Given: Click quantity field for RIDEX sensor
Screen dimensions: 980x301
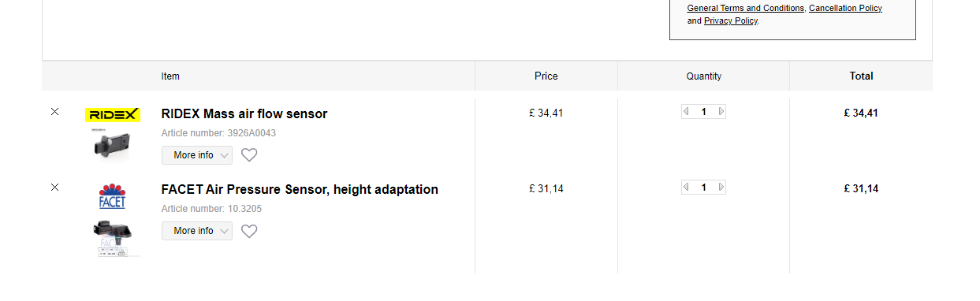Looking at the screenshot, I should tap(703, 112).
